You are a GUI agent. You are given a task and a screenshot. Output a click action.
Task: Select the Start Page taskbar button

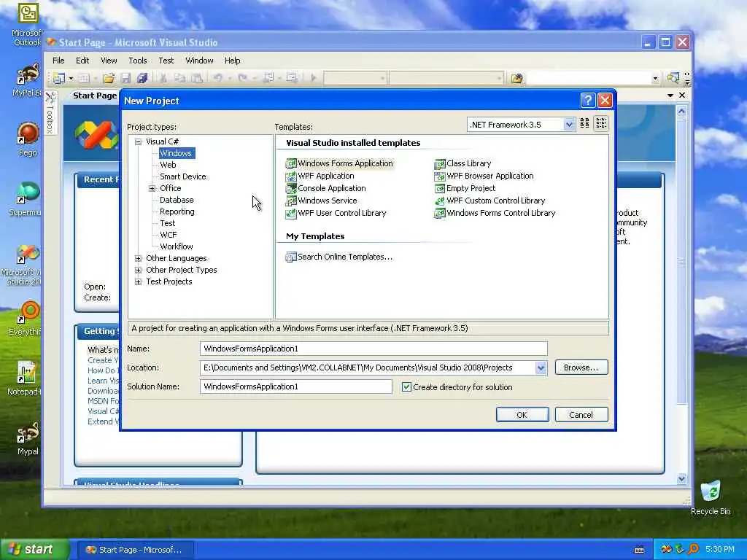[136, 550]
